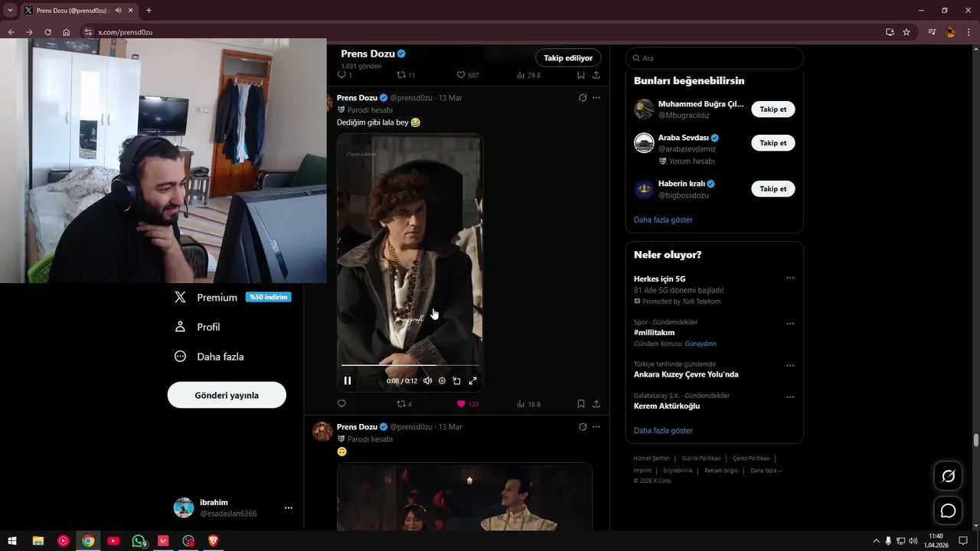Share the top post with 607 likes
Image resolution: width=980 pixels, height=551 pixels.
596,75
